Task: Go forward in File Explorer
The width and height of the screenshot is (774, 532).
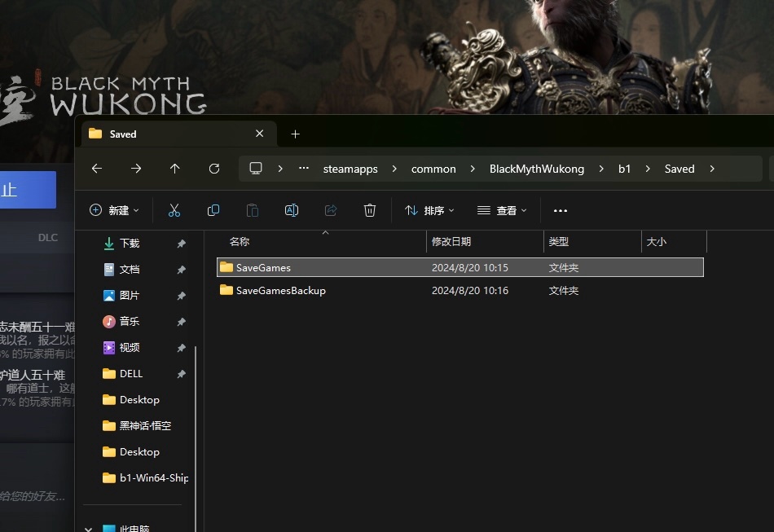Action: pyautogui.click(x=136, y=169)
